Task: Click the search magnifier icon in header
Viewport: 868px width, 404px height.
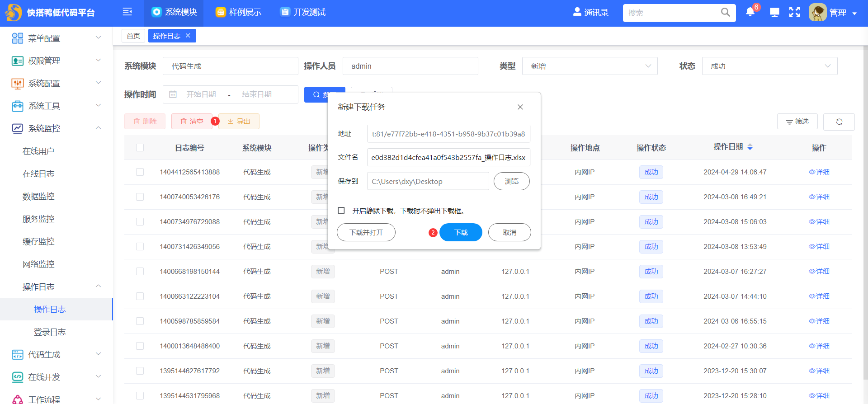Action: (x=725, y=13)
